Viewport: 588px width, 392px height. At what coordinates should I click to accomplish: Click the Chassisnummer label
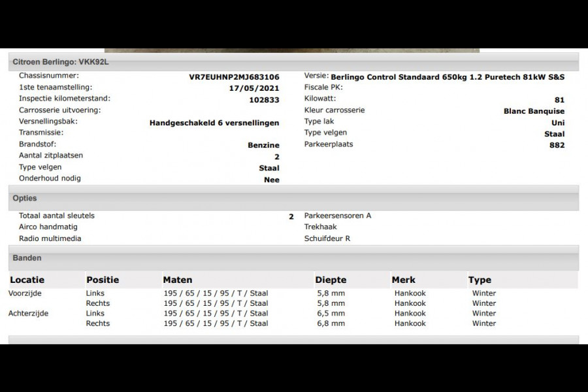49,75
